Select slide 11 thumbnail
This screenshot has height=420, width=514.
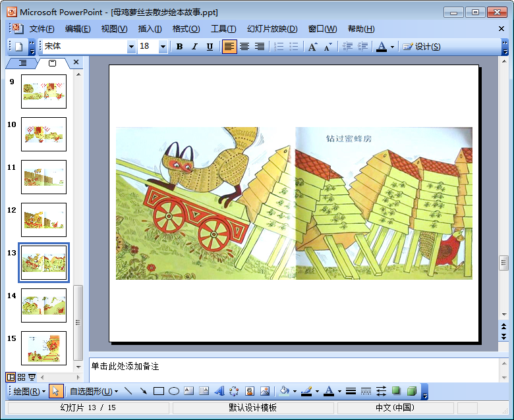point(43,177)
